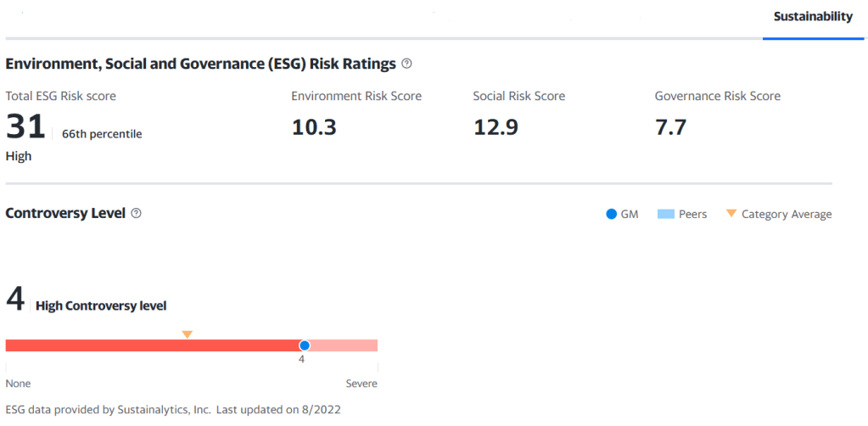Viewport: 868px width, 426px height.
Task: Click the 66th percentile label
Action: pos(102,133)
